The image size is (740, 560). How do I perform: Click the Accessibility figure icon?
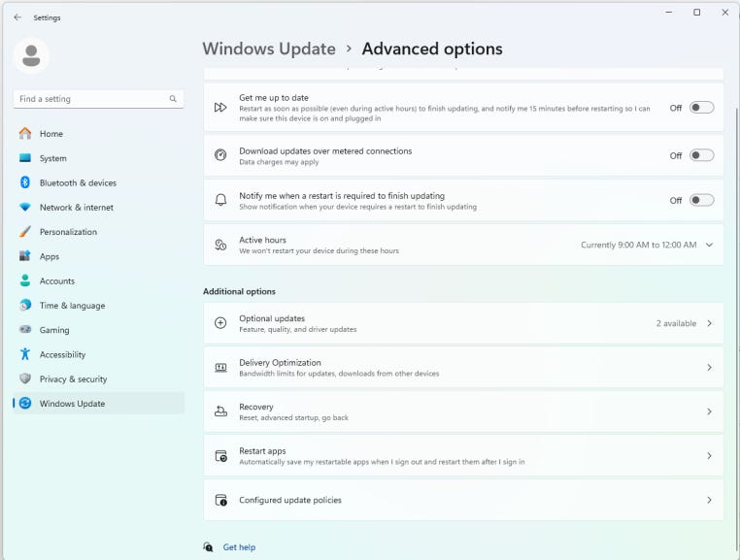(x=25, y=354)
